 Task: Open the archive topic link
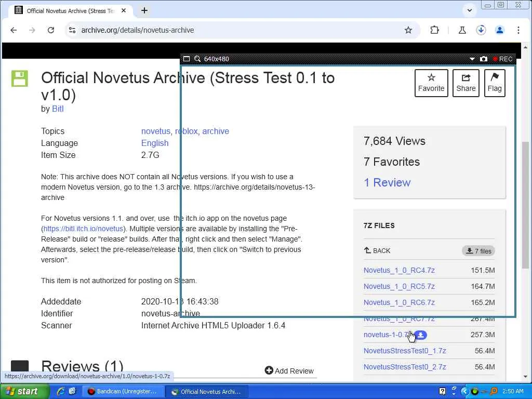[x=216, y=131]
